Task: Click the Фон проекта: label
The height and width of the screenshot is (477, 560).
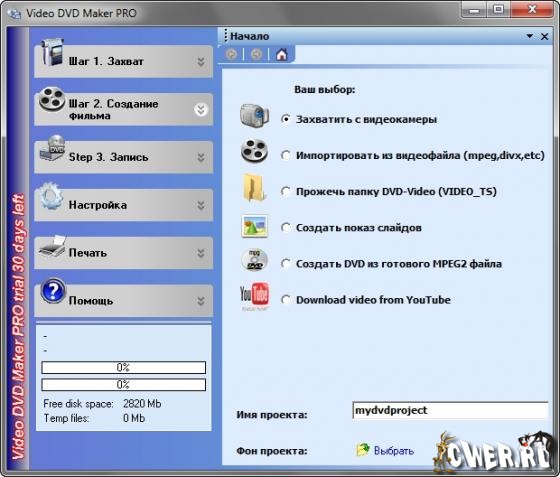Action: pos(272,451)
